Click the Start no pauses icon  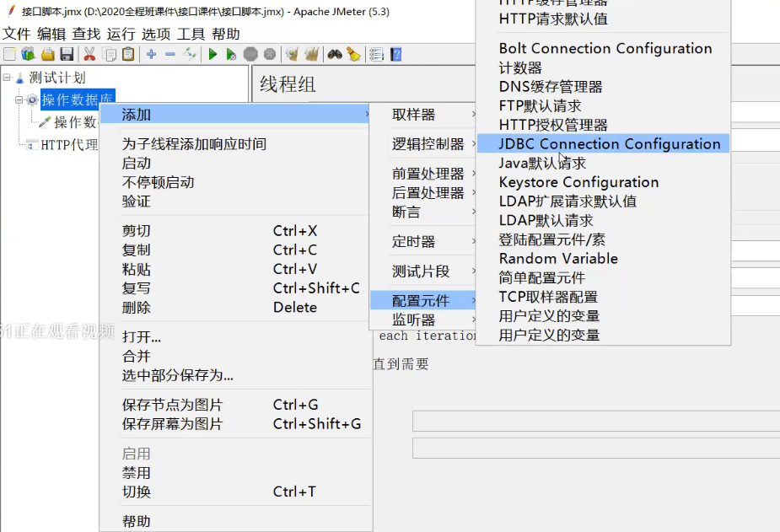click(231, 54)
